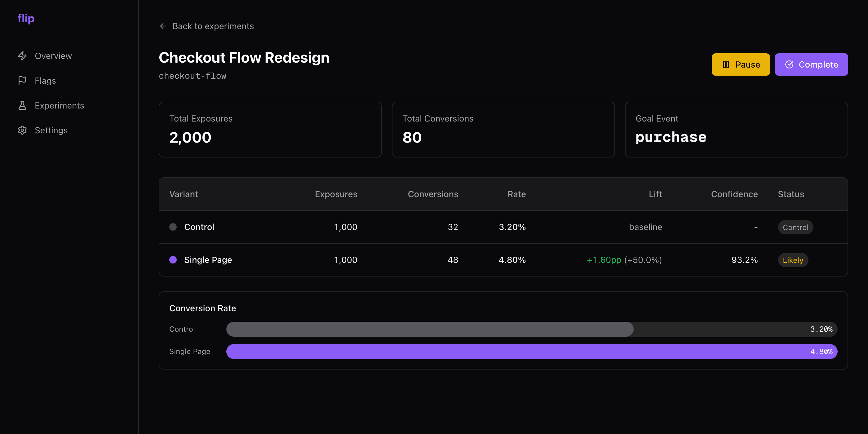Click the flip logo
Viewport: 868px width, 434px height.
(26, 19)
